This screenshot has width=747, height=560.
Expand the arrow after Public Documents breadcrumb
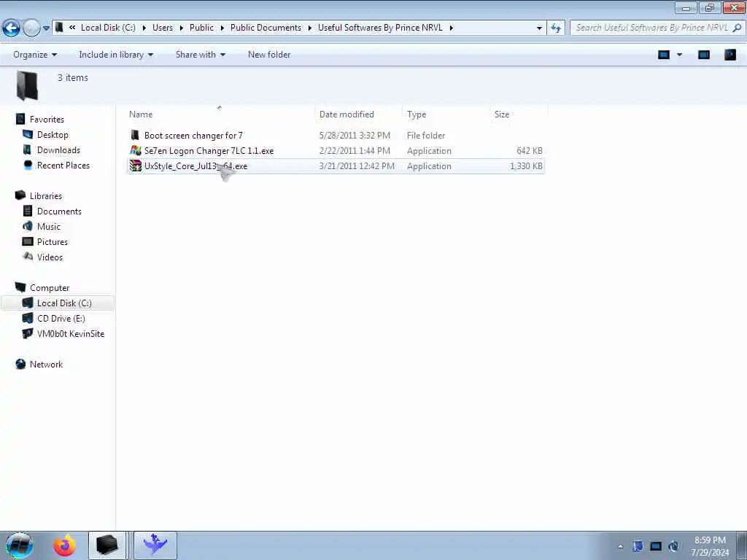pyautogui.click(x=309, y=28)
